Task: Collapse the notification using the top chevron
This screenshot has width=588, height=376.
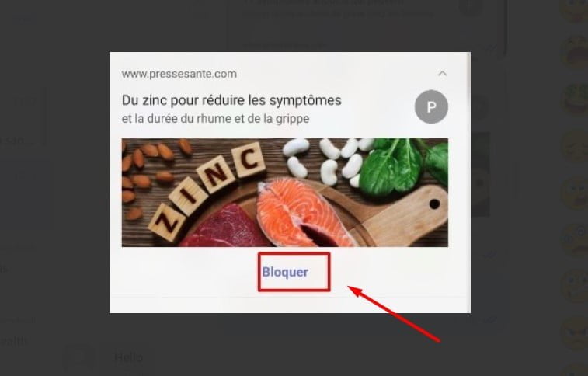Action: [443, 74]
